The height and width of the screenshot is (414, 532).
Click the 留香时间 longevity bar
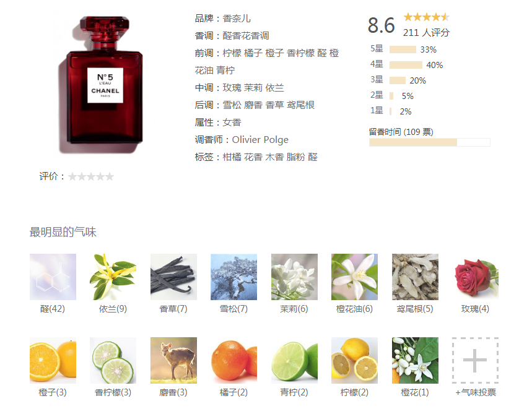pyautogui.click(x=430, y=142)
